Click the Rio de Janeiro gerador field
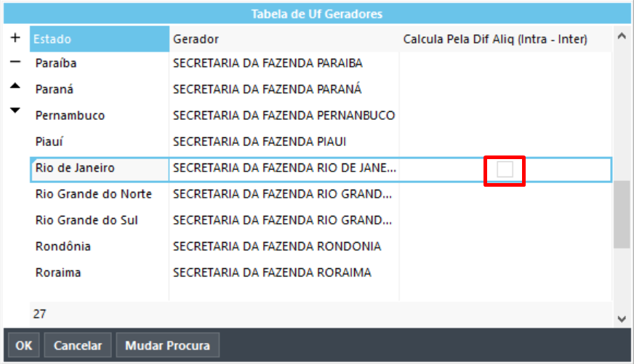 (284, 169)
